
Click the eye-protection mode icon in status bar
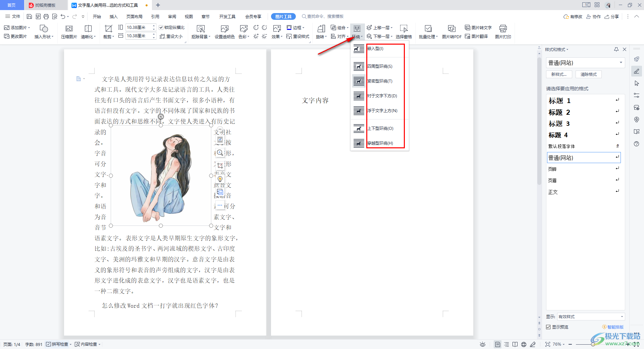tap(483, 344)
